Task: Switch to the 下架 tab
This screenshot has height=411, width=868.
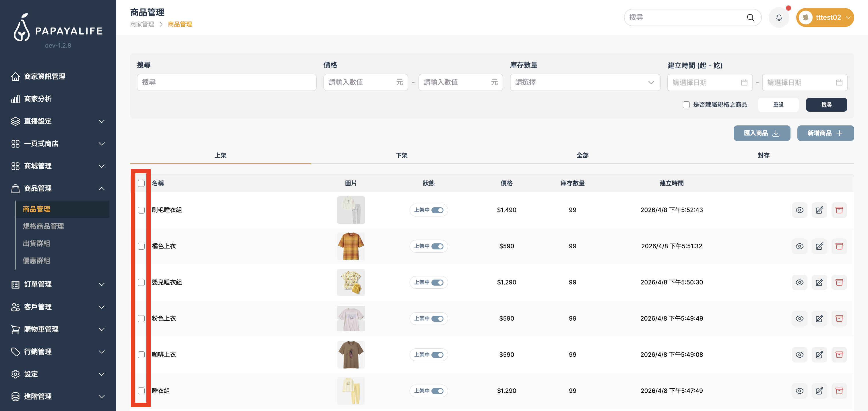Action: click(401, 155)
